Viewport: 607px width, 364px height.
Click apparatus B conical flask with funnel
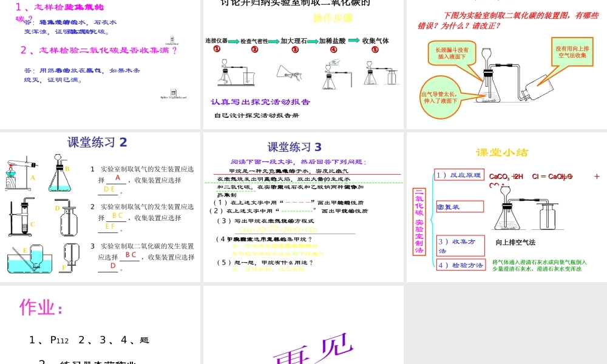(59, 173)
